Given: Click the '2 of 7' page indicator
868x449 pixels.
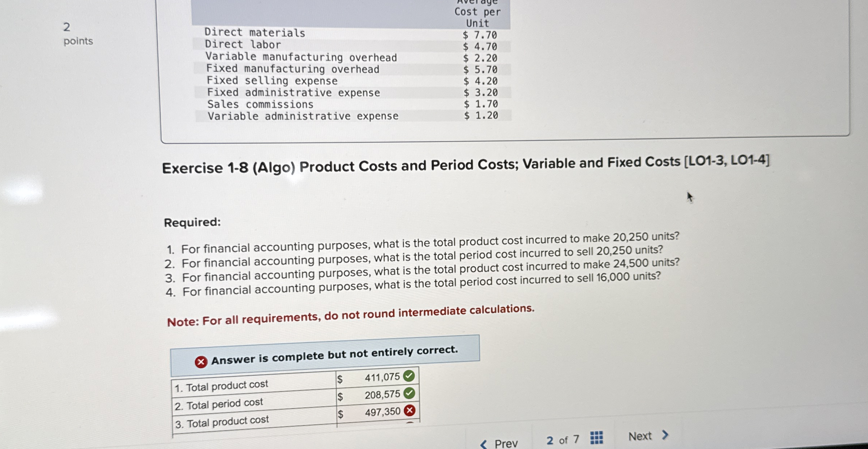Looking at the screenshot, I should (x=563, y=440).
